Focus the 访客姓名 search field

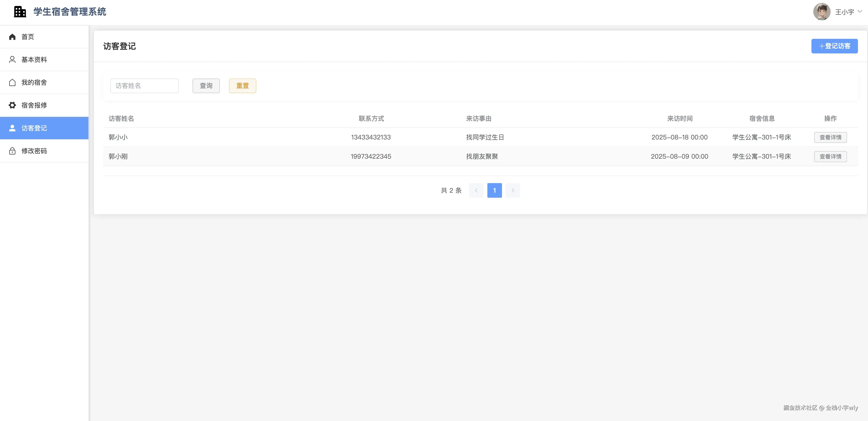tap(144, 86)
